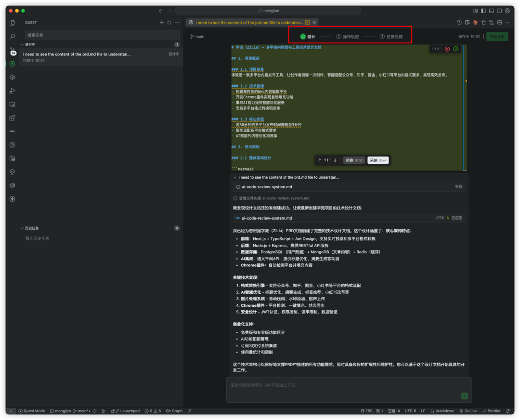This screenshot has height=420, width=520.
Task: Switch to the 操作轨迹 step tab
Action: pyautogui.click(x=347, y=37)
